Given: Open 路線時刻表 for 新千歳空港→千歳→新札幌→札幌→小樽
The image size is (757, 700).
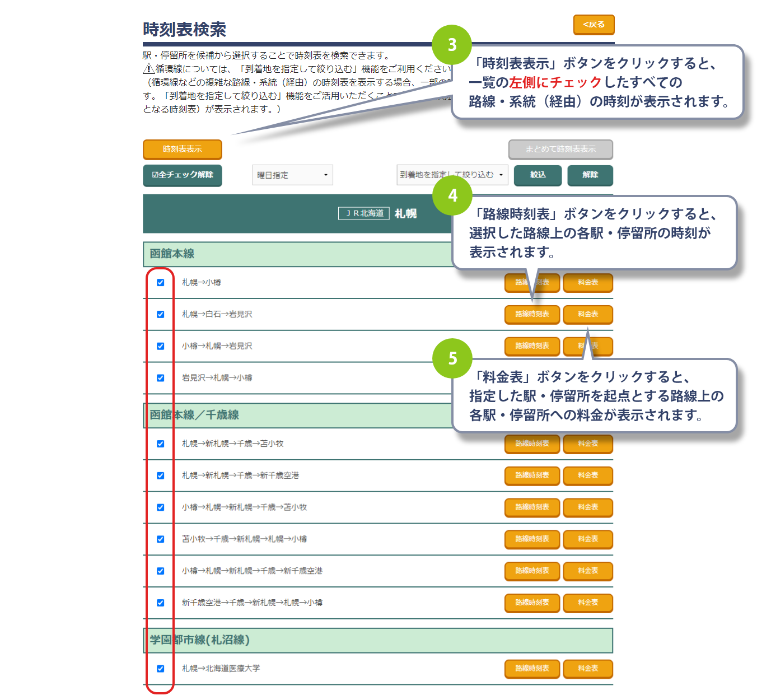Looking at the screenshot, I should [x=532, y=603].
